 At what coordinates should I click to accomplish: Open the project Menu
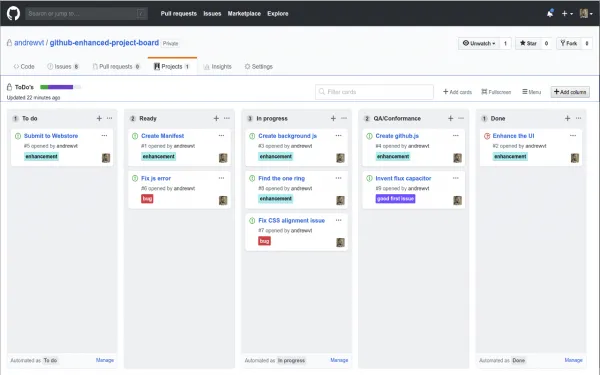pyautogui.click(x=532, y=92)
